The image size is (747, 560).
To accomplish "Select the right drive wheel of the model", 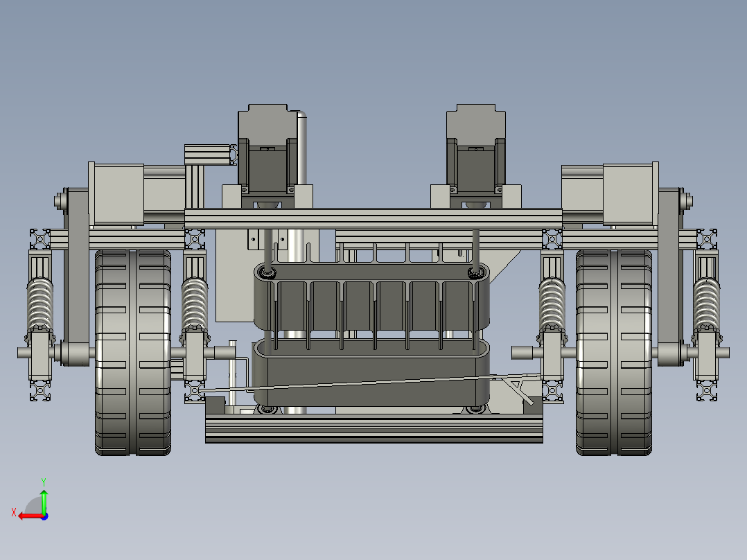I will point(614,352).
